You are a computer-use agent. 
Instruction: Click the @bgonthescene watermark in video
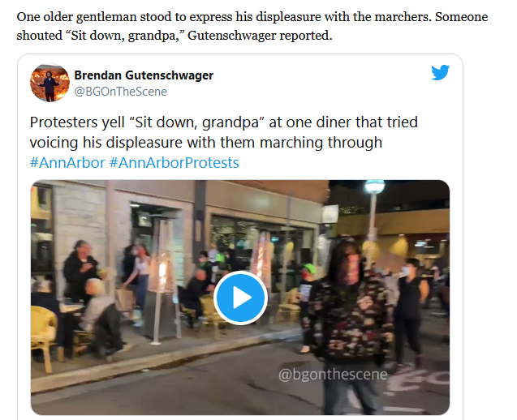(x=333, y=375)
